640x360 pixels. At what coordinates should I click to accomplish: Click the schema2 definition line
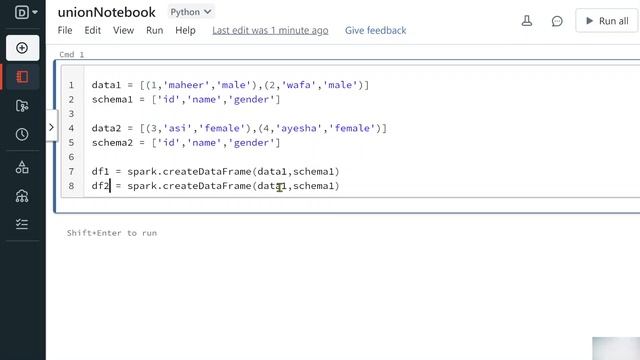point(186,142)
